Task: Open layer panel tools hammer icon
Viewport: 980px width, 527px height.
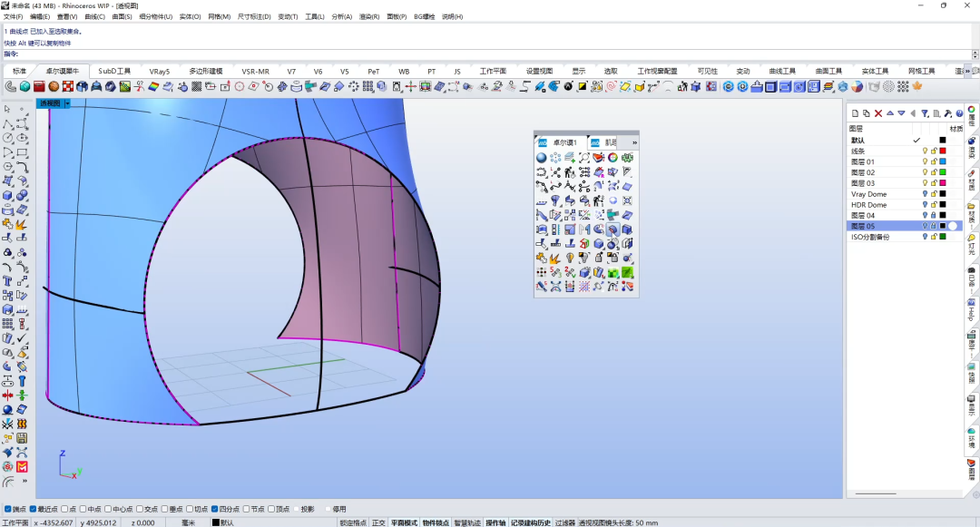Action: click(x=948, y=113)
